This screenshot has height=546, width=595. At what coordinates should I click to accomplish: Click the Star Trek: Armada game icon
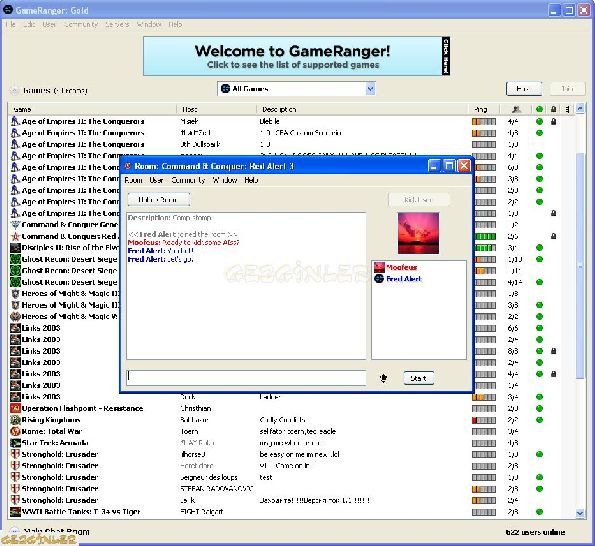(x=15, y=443)
